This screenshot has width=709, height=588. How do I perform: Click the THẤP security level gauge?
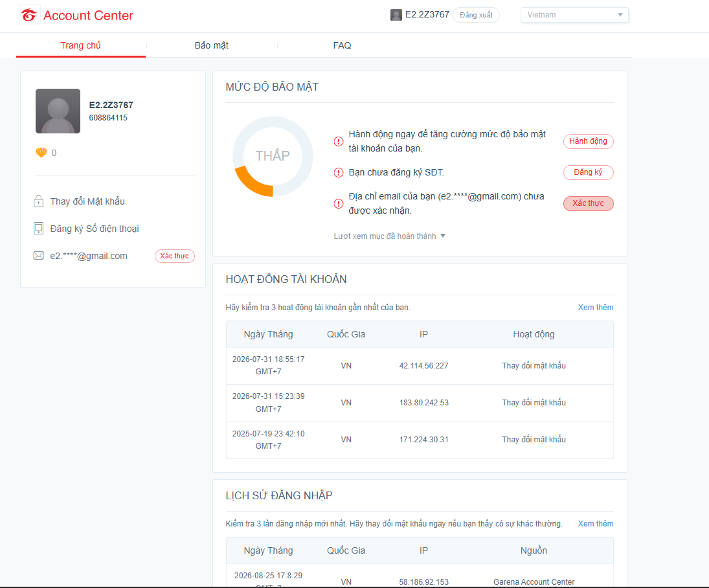(273, 156)
